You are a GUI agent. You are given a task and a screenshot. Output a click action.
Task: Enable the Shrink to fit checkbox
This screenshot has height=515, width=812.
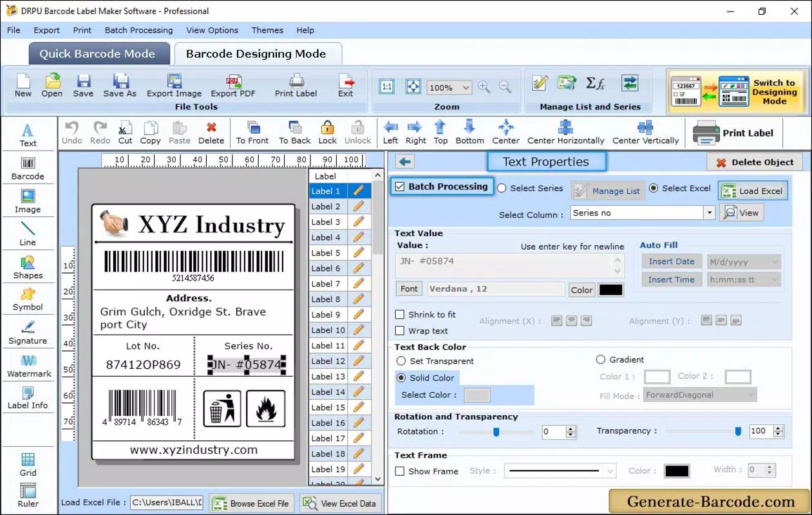pos(400,315)
